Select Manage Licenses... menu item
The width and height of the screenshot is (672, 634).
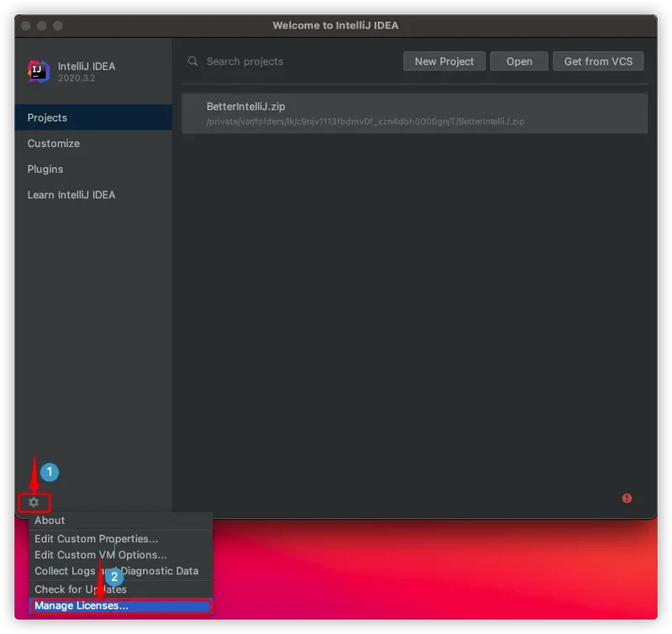point(121,605)
